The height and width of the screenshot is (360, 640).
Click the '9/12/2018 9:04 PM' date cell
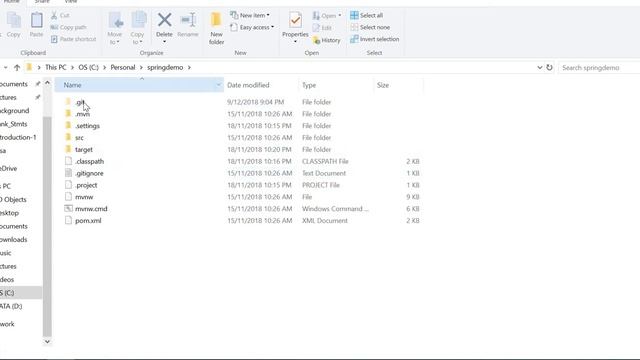click(256, 102)
